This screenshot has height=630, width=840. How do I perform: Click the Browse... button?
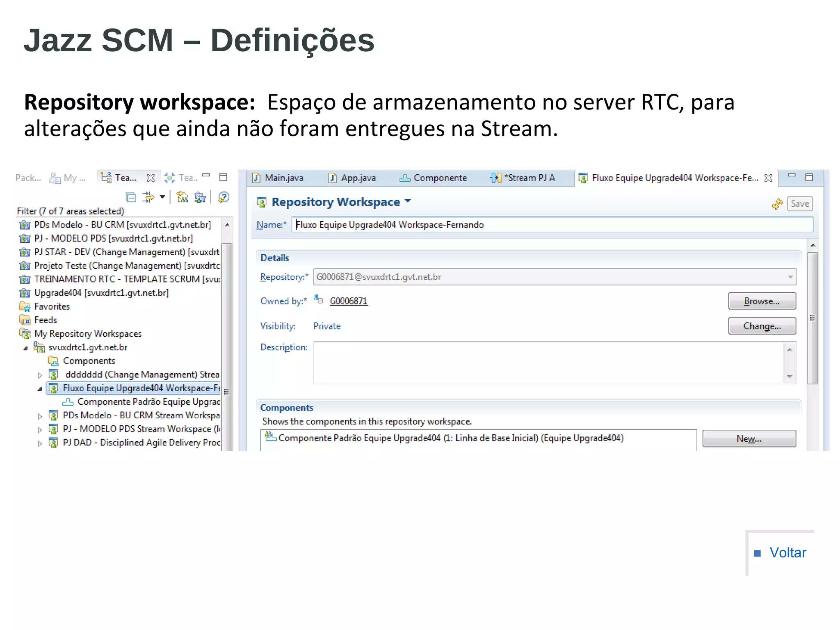click(x=762, y=301)
